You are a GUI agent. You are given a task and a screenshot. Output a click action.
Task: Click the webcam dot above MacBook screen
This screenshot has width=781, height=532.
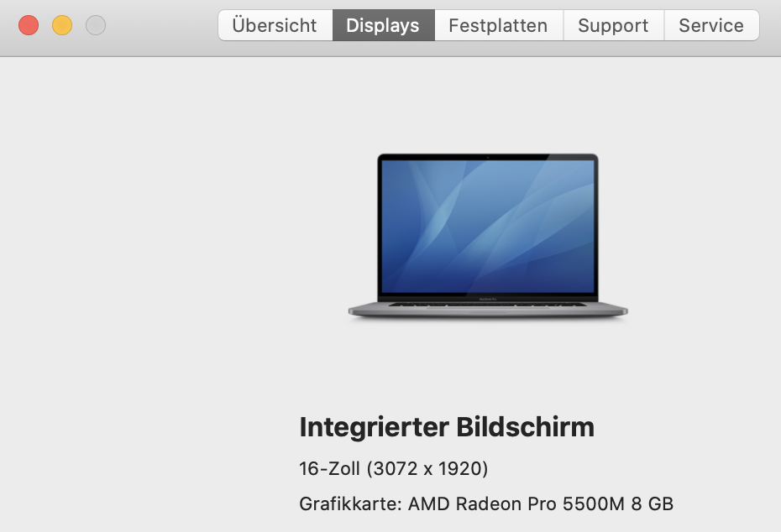pyautogui.click(x=488, y=157)
